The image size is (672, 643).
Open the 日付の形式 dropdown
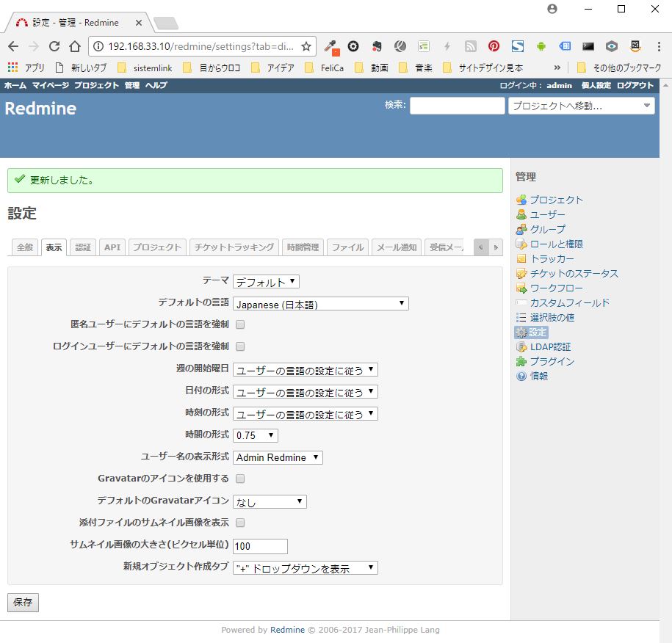[x=305, y=391]
